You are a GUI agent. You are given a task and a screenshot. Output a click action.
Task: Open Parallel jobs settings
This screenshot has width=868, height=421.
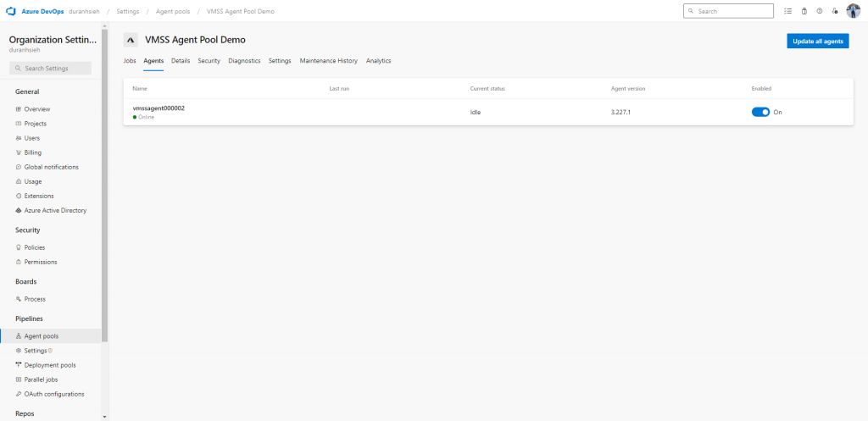(41, 379)
